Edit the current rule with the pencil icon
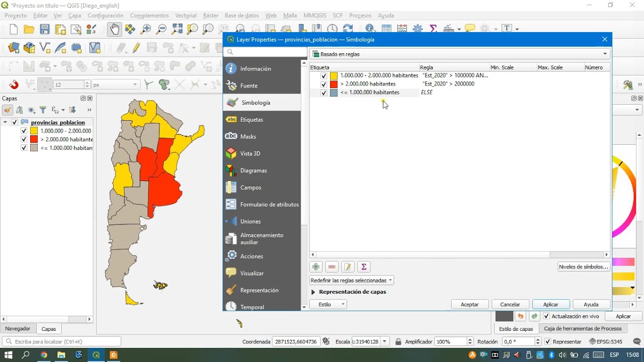This screenshot has width=644, height=362. click(x=348, y=267)
